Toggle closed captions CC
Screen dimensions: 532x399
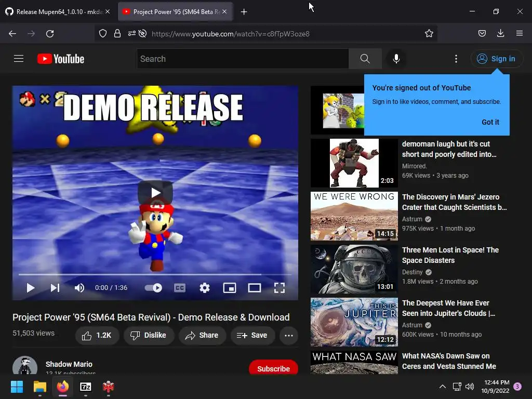click(x=179, y=288)
